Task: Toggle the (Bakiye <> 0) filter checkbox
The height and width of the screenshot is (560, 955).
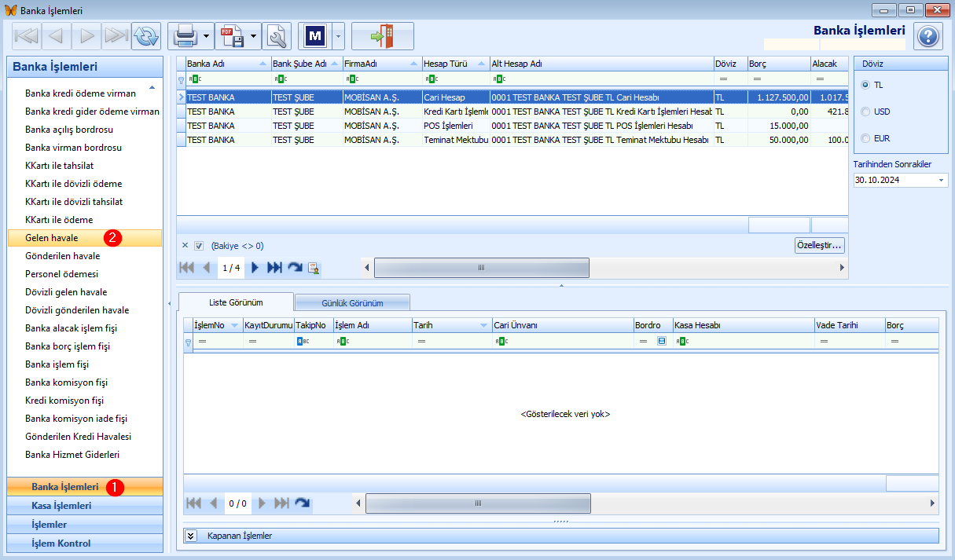Action: pos(199,245)
